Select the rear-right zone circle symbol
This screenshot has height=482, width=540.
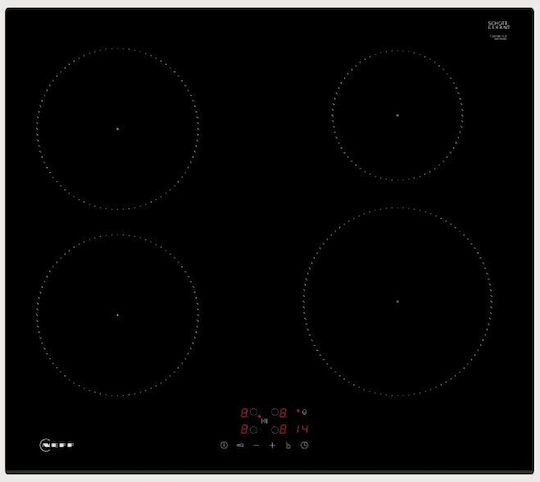(275, 412)
